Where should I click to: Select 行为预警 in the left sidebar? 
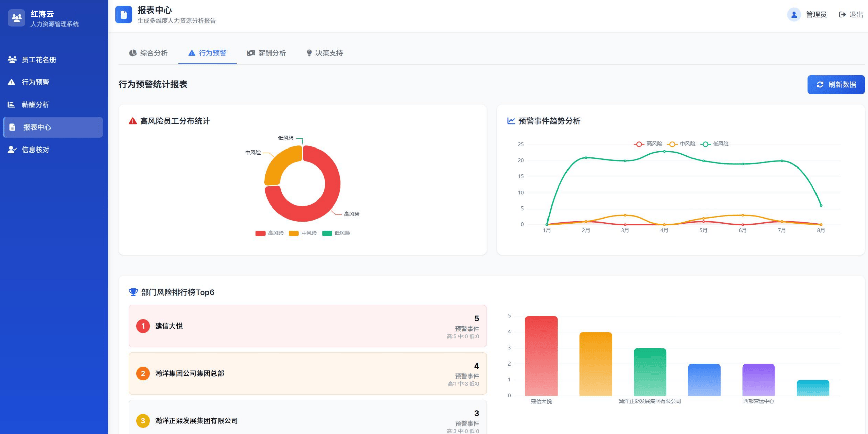[x=35, y=82]
